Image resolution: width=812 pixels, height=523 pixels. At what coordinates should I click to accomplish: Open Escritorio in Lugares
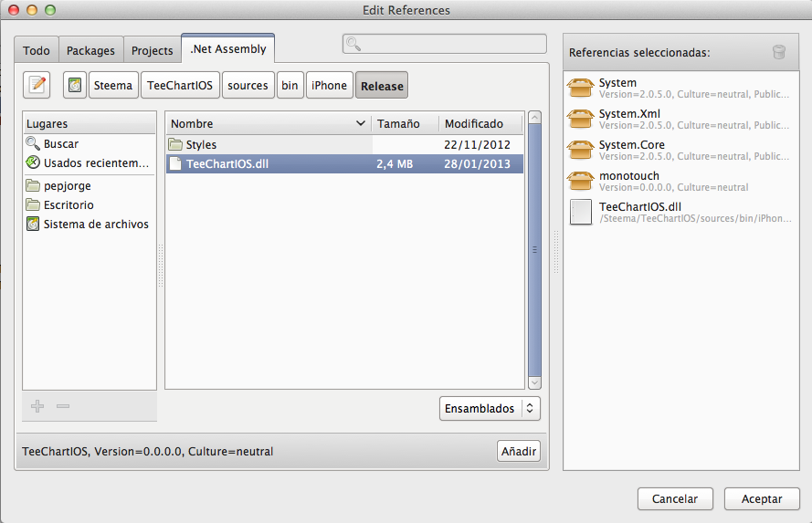tap(90, 204)
